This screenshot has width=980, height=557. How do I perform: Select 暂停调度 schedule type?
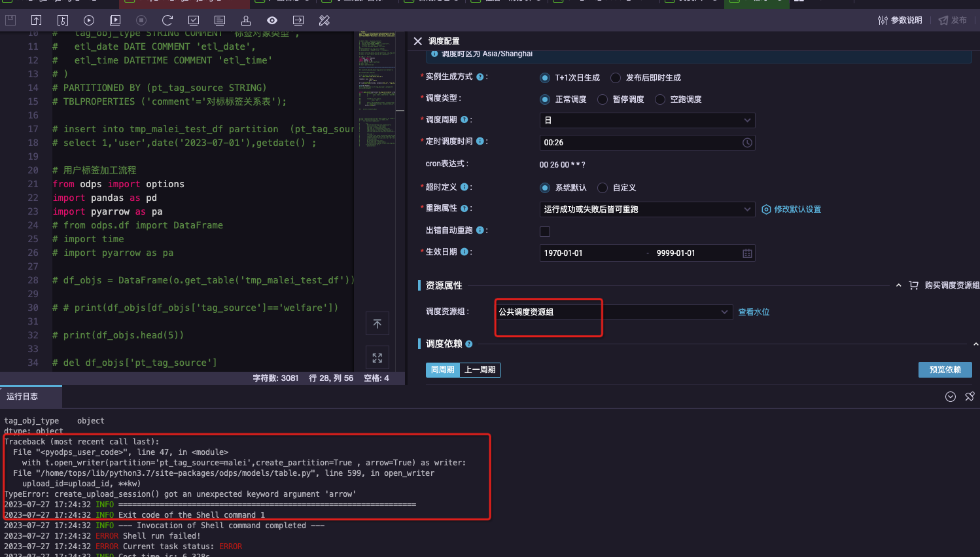pyautogui.click(x=603, y=99)
